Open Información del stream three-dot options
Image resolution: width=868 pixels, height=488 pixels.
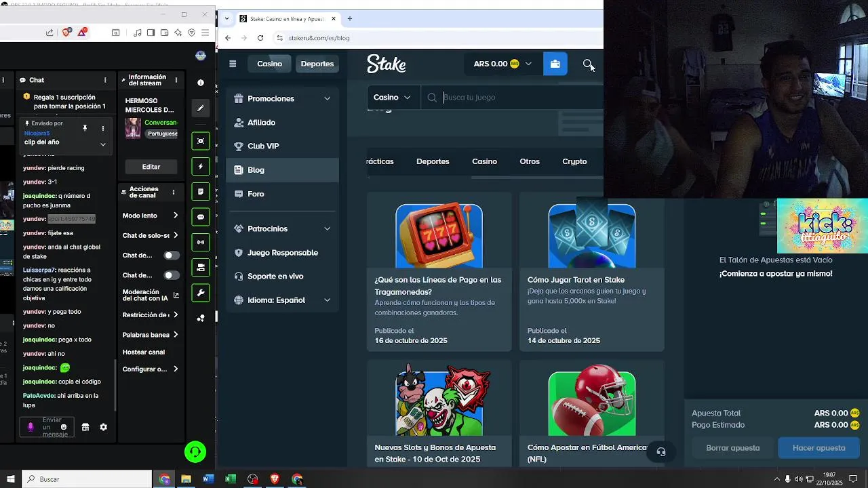[176, 80]
